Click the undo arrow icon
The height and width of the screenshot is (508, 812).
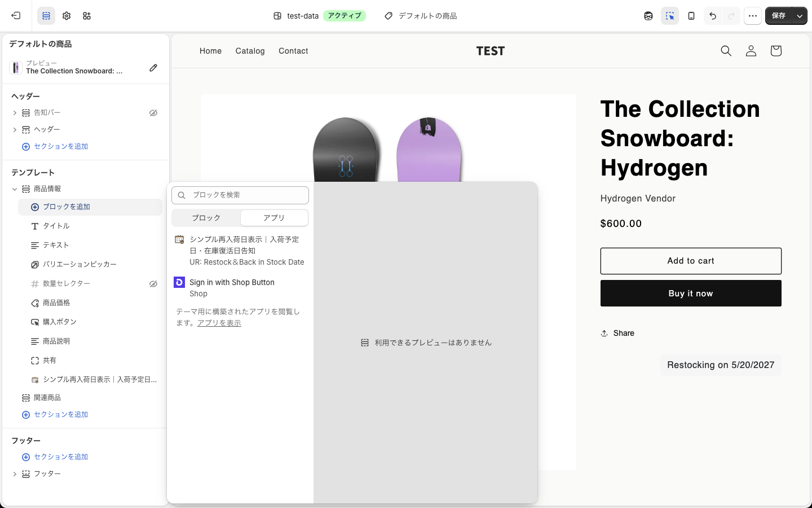pos(713,16)
